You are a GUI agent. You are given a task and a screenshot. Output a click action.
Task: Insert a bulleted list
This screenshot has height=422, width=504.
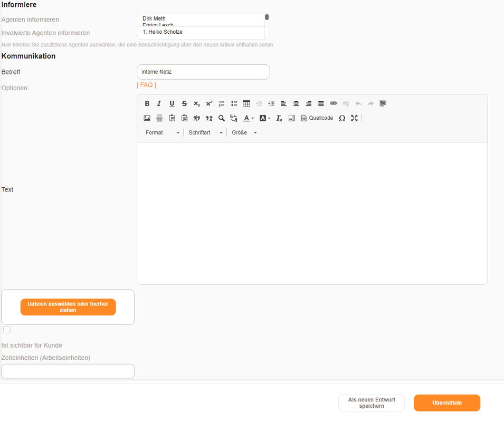234,103
